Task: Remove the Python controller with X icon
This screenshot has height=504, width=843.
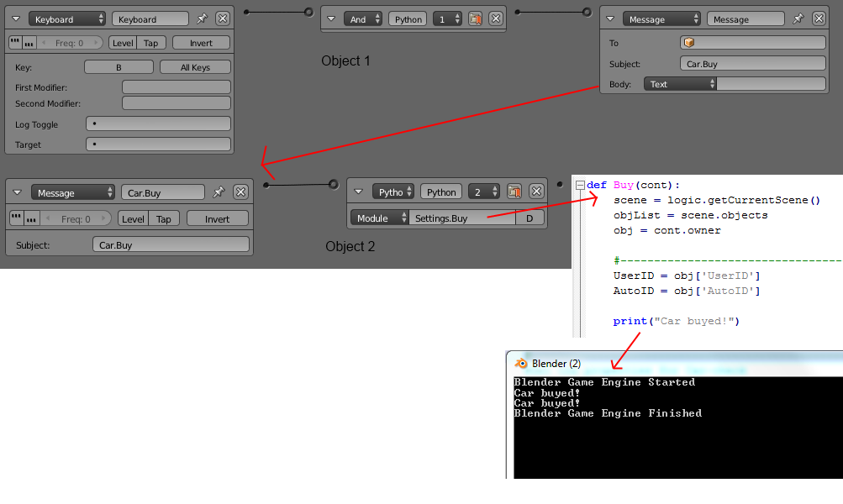Action: point(536,192)
